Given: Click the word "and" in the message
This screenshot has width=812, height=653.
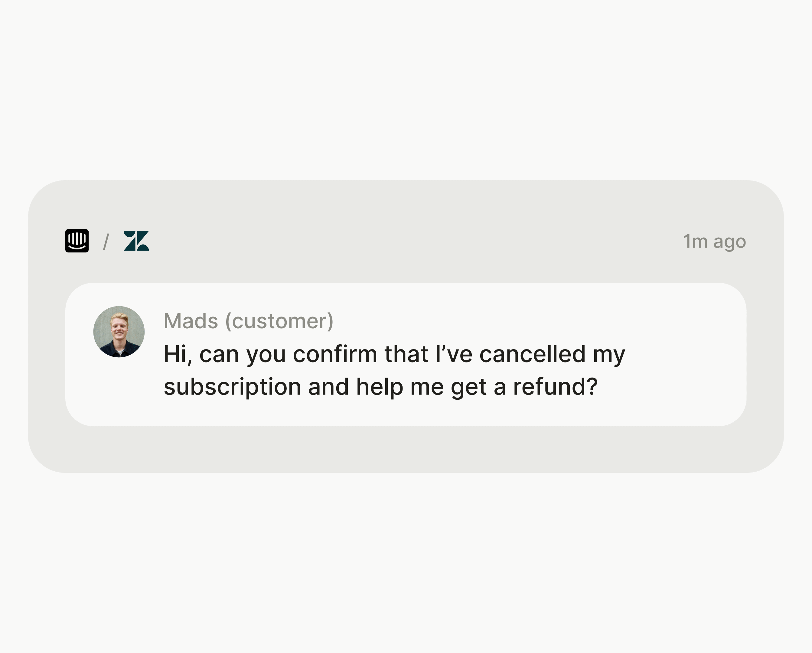Looking at the screenshot, I should [x=328, y=387].
